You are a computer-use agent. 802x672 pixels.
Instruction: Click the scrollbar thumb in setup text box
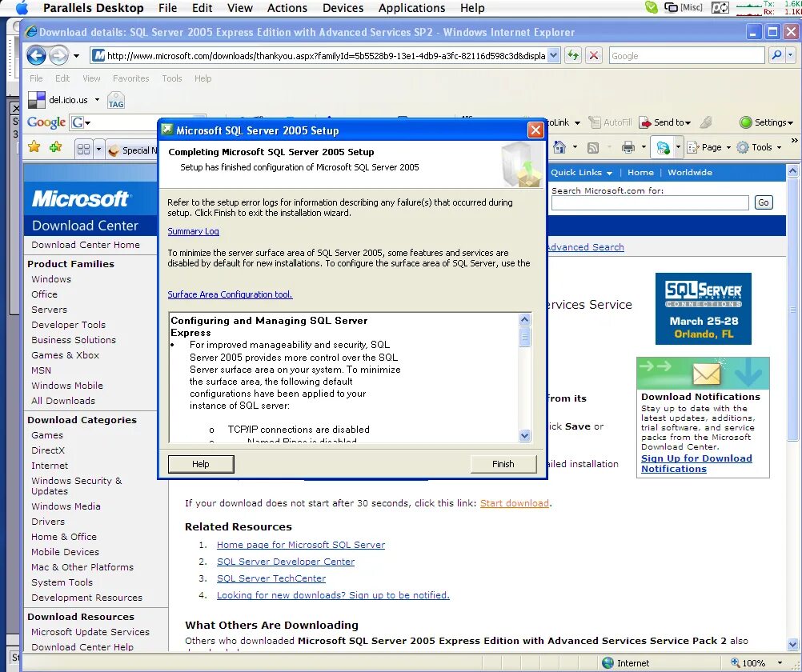524,338
